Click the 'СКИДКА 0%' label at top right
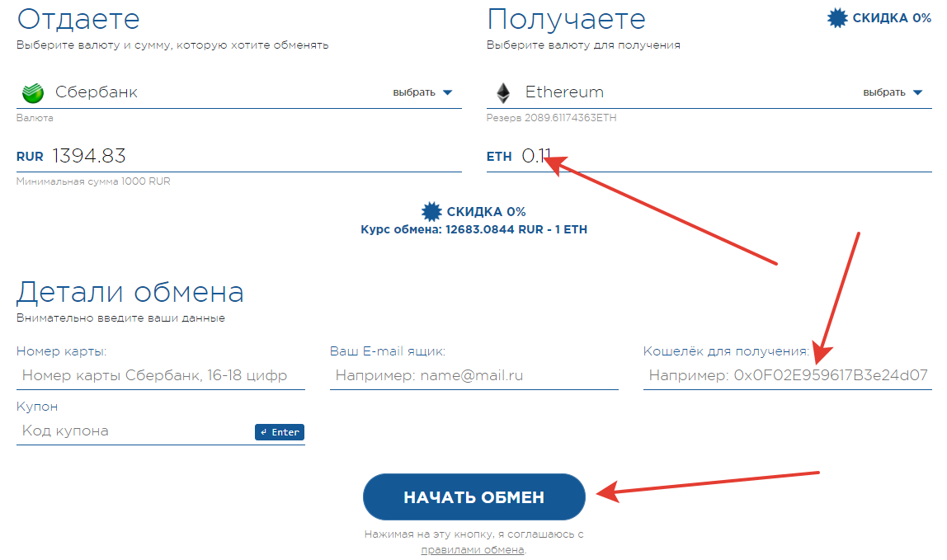 pos(892,18)
